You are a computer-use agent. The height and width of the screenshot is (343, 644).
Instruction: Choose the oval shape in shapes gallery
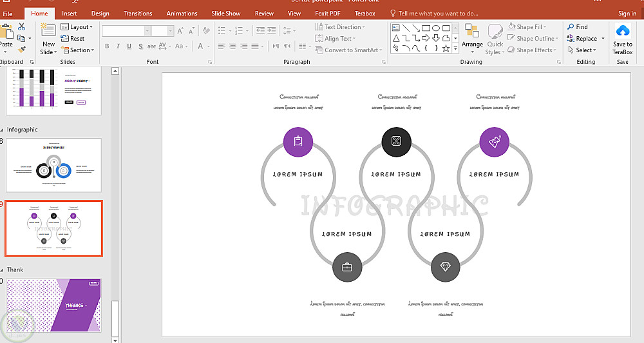436,28
